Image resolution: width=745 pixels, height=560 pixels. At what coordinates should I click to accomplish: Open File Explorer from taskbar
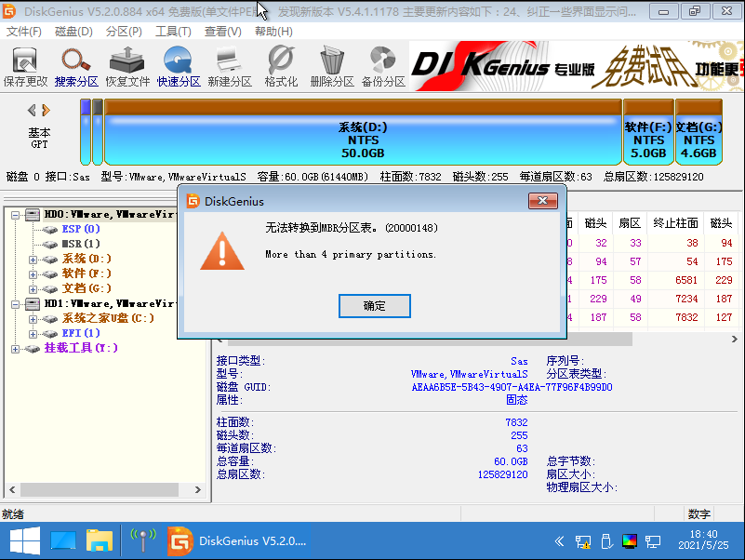[100, 541]
